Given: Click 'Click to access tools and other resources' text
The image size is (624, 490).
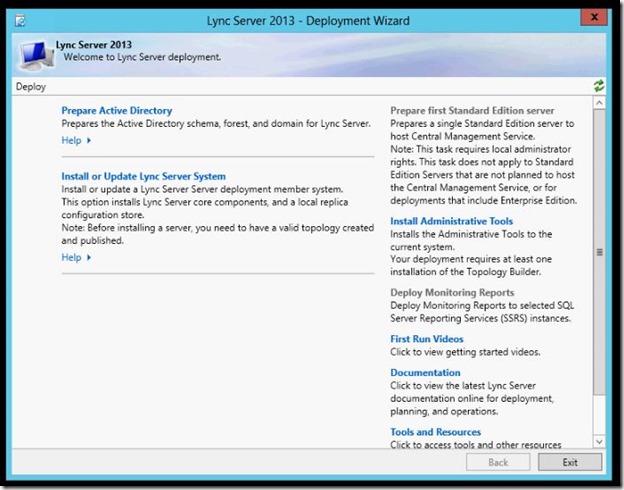Looking at the screenshot, I should (x=476, y=444).
